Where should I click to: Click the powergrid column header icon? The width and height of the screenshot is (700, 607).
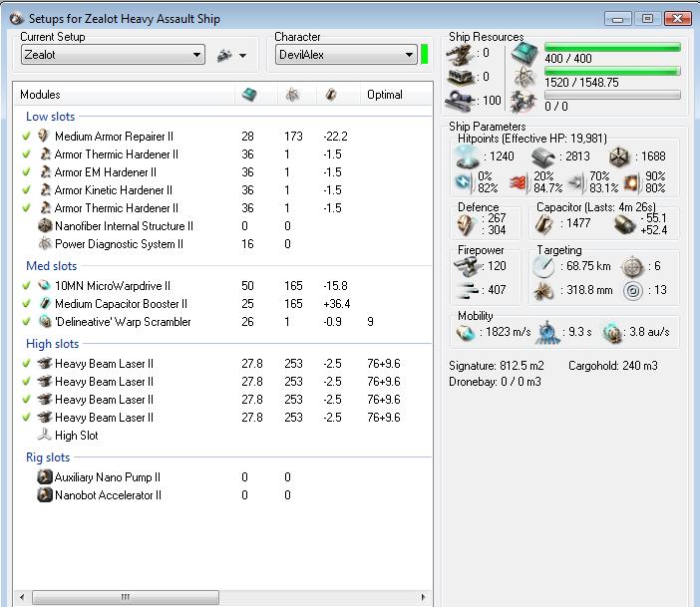tap(292, 94)
